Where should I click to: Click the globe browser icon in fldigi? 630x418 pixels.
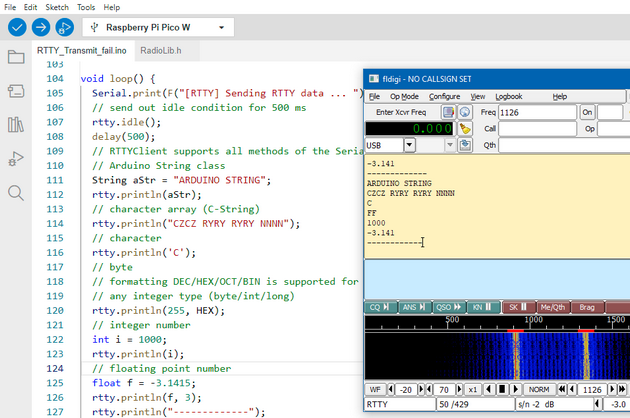coord(465,112)
